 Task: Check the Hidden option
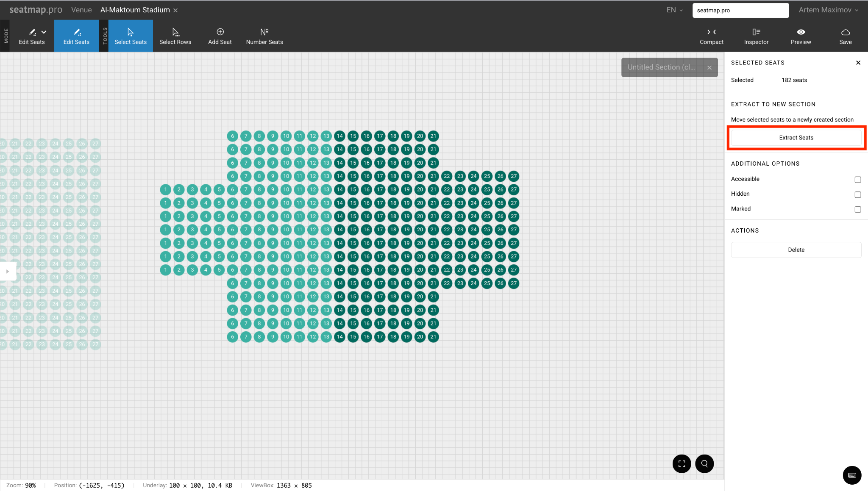pyautogui.click(x=858, y=194)
